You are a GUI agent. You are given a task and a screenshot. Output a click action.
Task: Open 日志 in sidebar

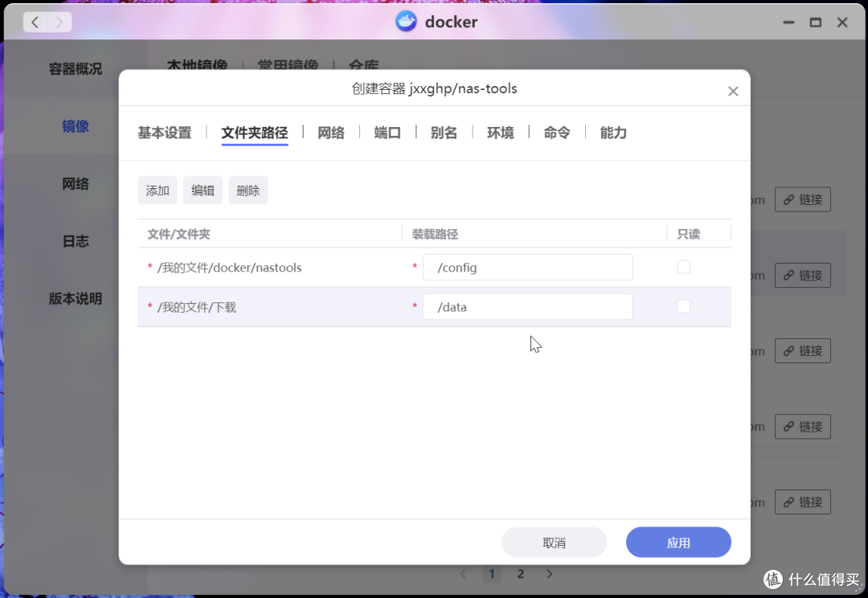[x=76, y=241]
